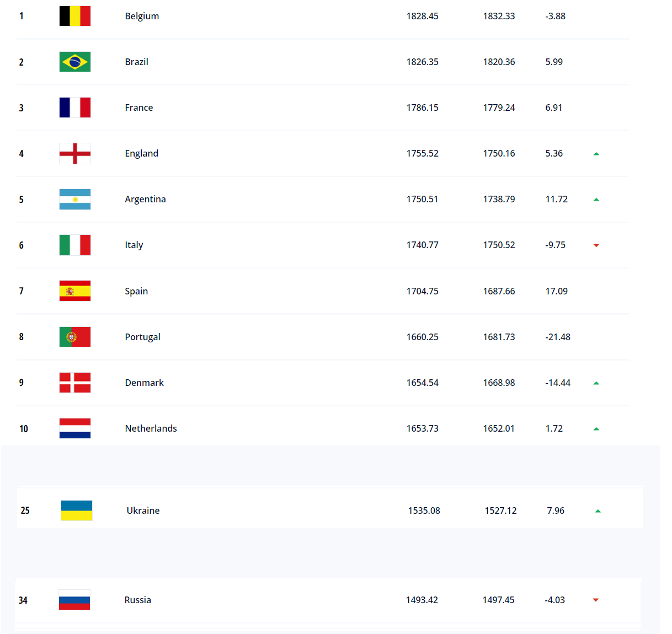Click the Belgium flag icon

click(75, 16)
